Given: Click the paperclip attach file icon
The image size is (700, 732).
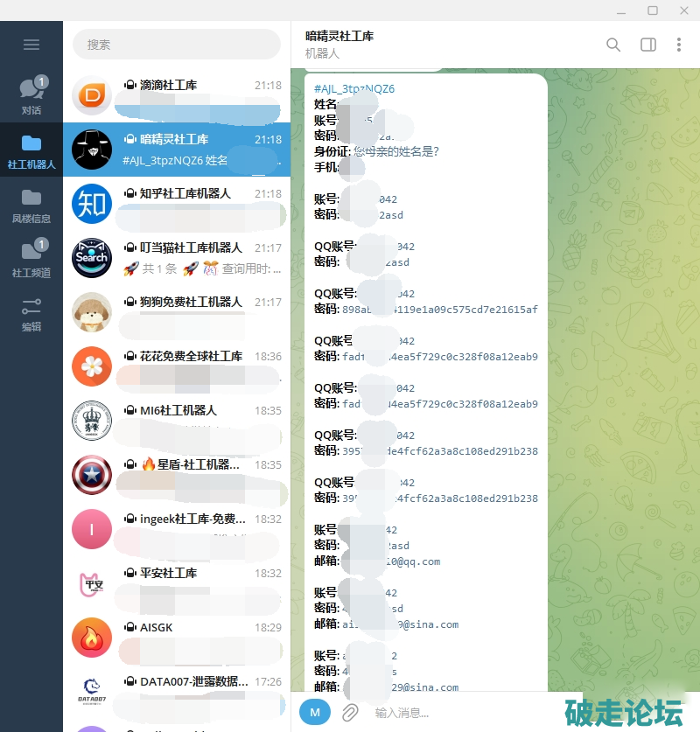Looking at the screenshot, I should (x=350, y=712).
